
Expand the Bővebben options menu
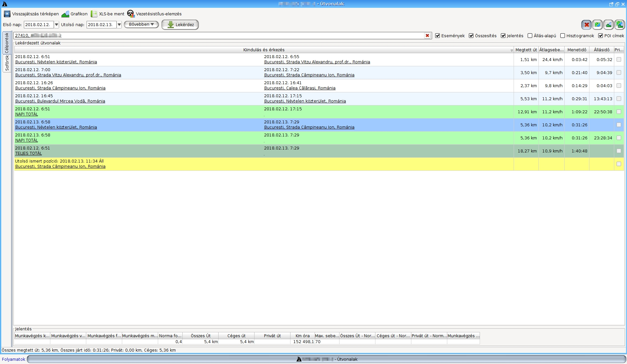pos(141,24)
